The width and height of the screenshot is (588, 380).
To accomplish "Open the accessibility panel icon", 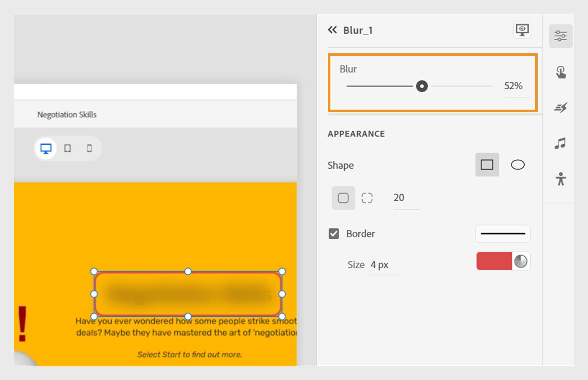I will 560,179.
